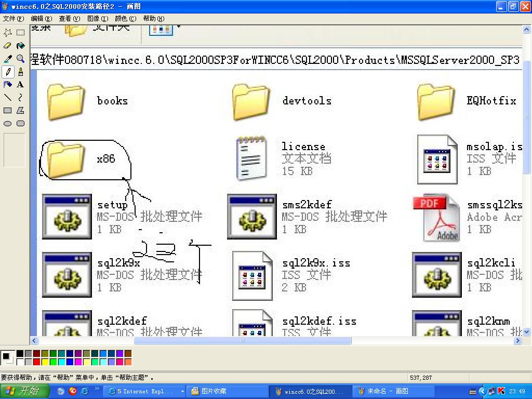Pick the Polygon tool
The image size is (532, 399).
pyautogui.click(x=21, y=110)
